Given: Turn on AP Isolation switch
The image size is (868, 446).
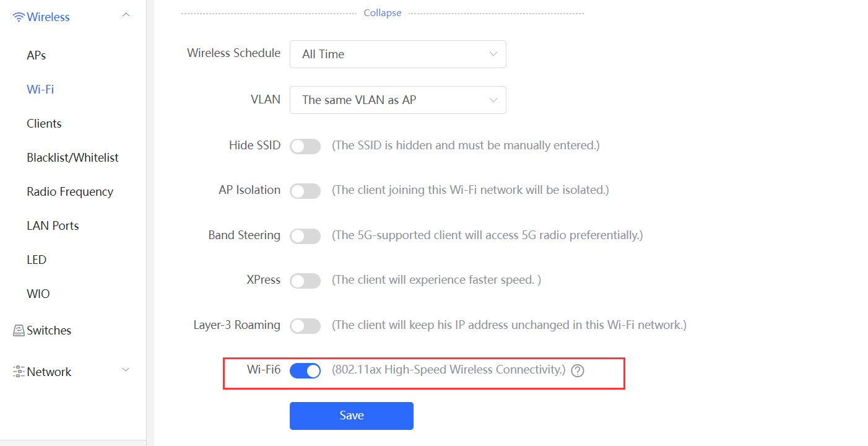Looking at the screenshot, I should (305, 191).
